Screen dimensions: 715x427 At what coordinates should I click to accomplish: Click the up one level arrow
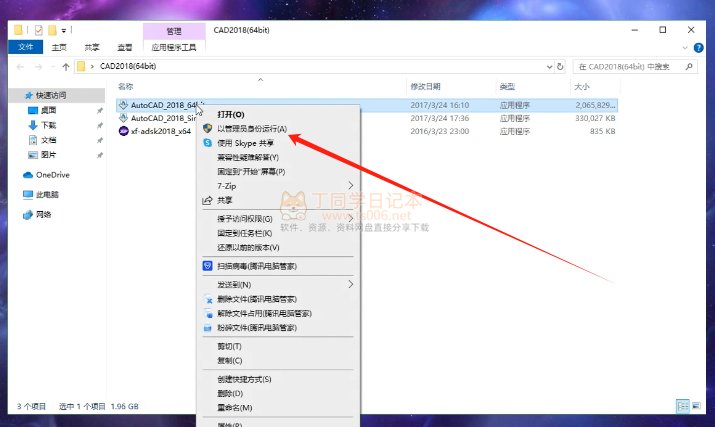(x=66, y=67)
